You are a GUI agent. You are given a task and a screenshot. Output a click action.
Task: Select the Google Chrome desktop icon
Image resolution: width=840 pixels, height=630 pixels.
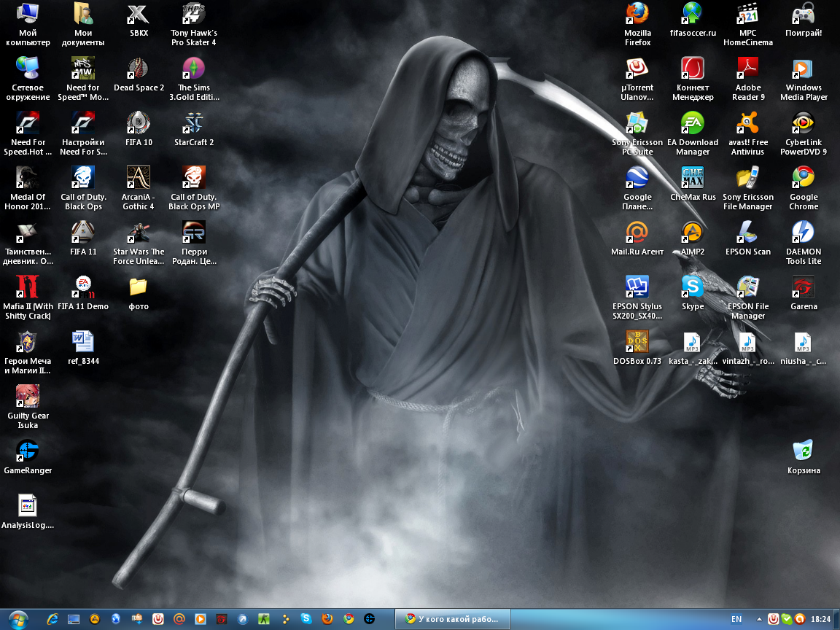tap(804, 178)
